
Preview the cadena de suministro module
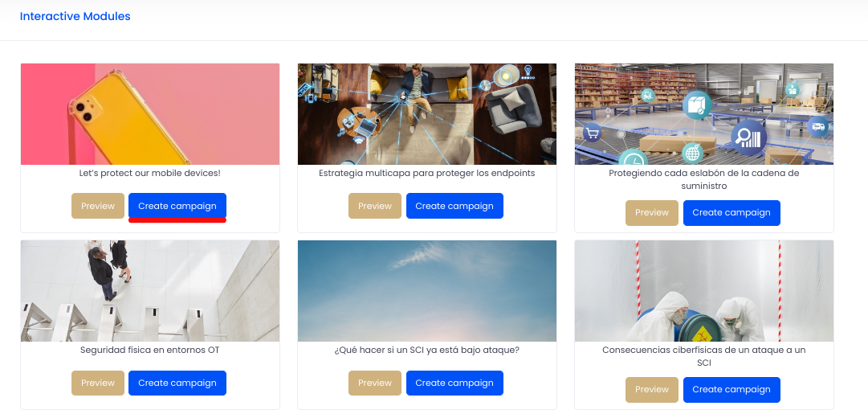click(651, 213)
